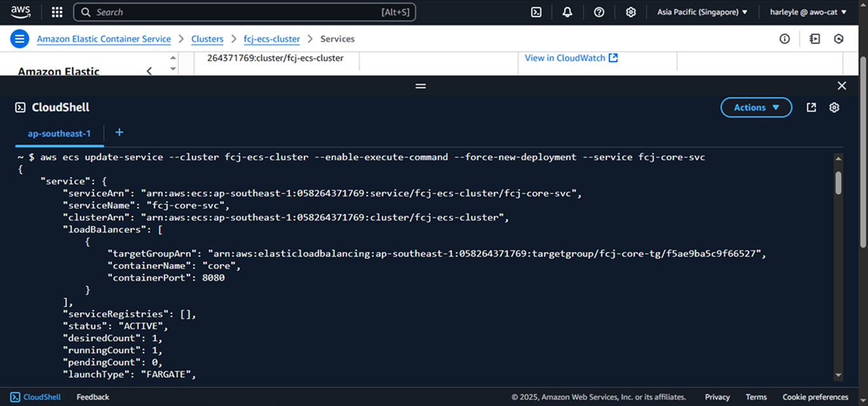Click the Services breadcrumb text
Viewport: 868px width, 406px height.
tap(337, 39)
